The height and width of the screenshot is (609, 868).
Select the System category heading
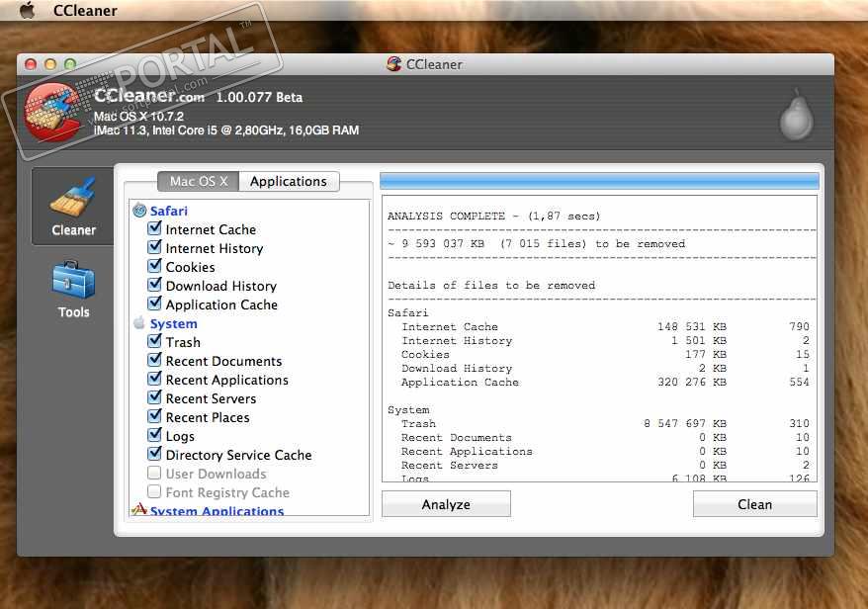[x=173, y=324]
